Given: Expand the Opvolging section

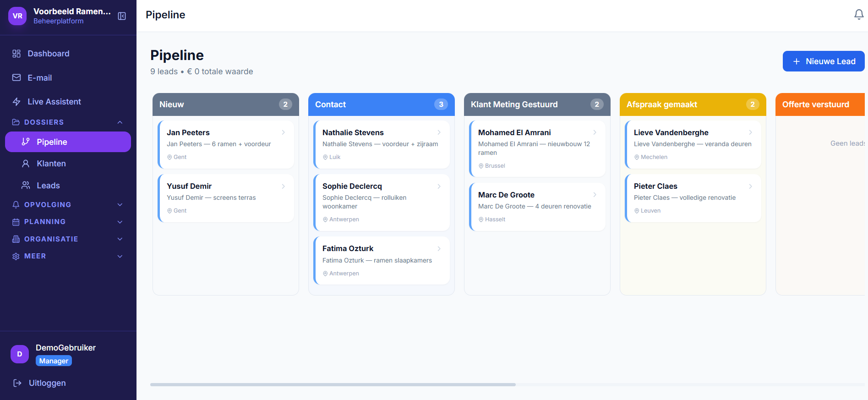Looking at the screenshot, I should click(68, 205).
